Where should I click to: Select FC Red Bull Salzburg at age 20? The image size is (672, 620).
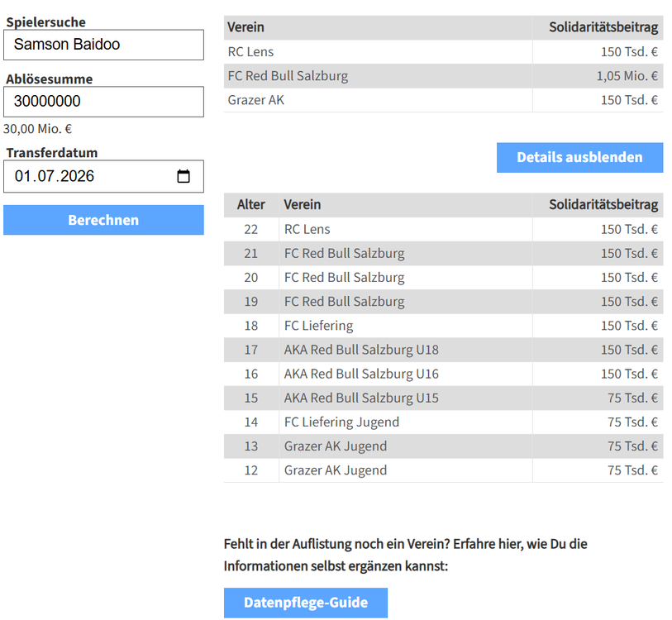[x=345, y=278]
